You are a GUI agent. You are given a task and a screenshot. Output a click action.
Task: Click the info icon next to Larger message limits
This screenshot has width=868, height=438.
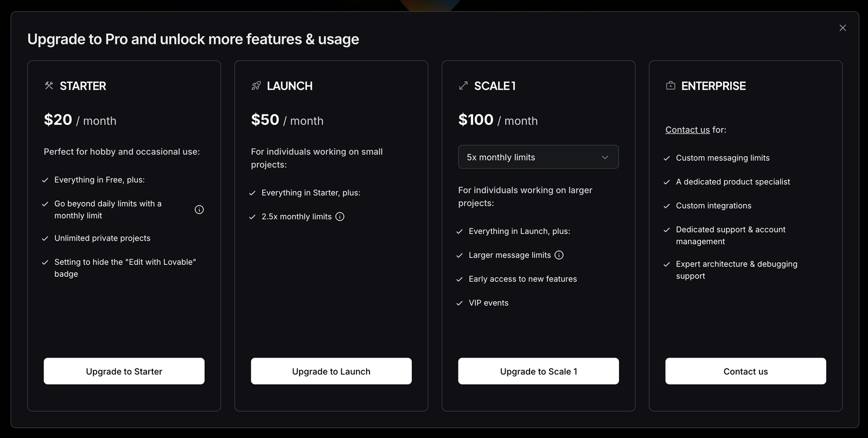pyautogui.click(x=559, y=255)
